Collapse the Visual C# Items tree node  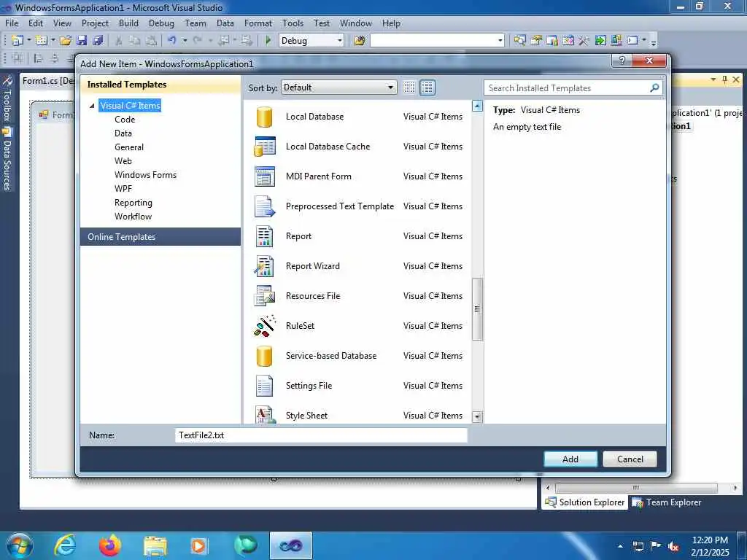92,106
